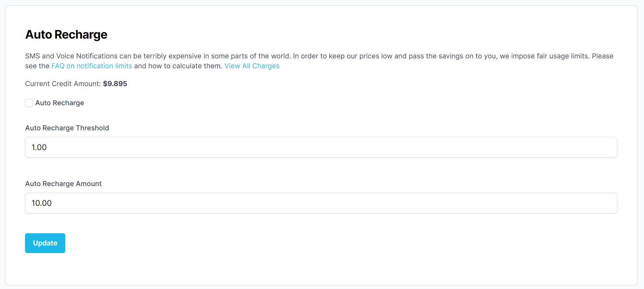The image size is (644, 289).
Task: Click the $9.895 credit value
Action: coord(115,84)
